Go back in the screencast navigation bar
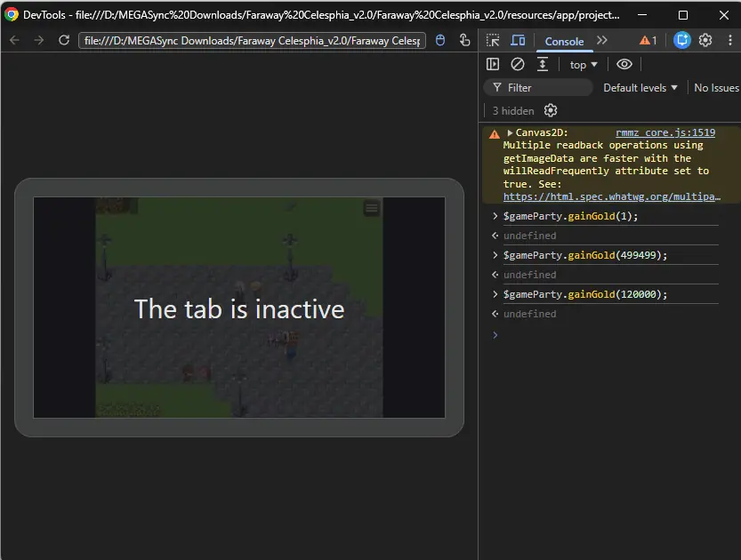Viewport: 741px width, 560px height. (x=14, y=41)
